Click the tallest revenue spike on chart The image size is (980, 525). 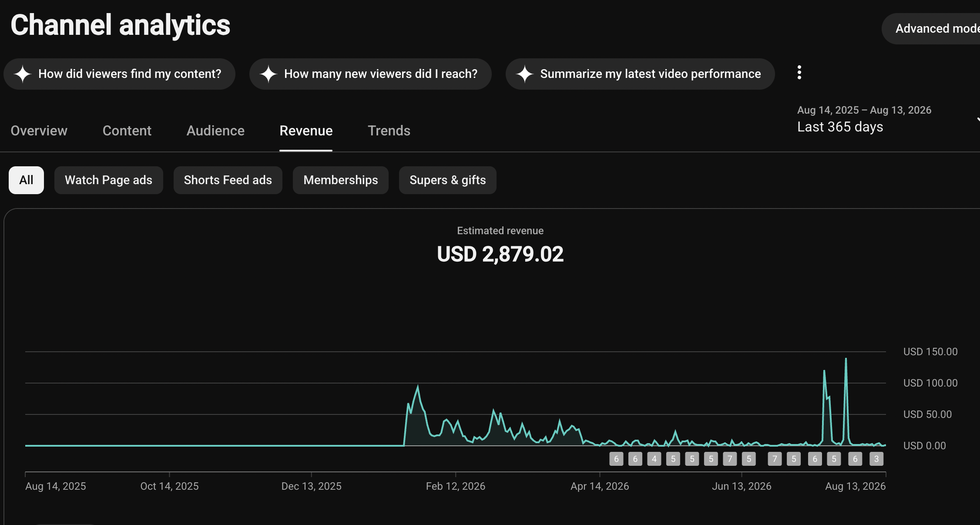coord(846,360)
